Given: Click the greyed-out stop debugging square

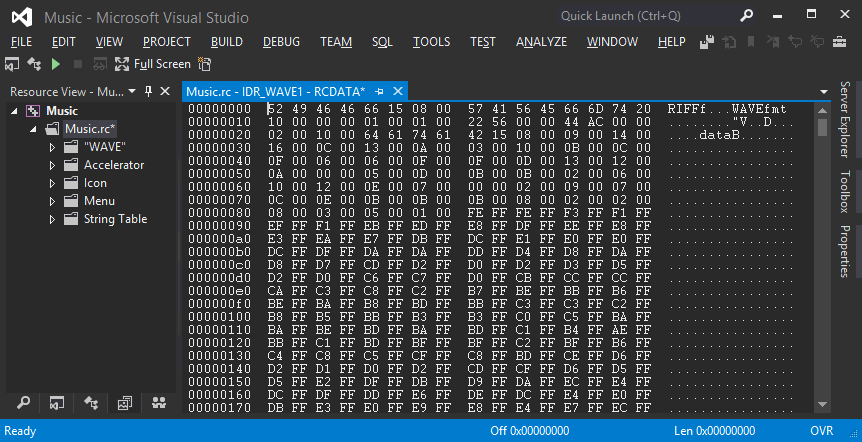Looking at the screenshot, I should [x=78, y=64].
